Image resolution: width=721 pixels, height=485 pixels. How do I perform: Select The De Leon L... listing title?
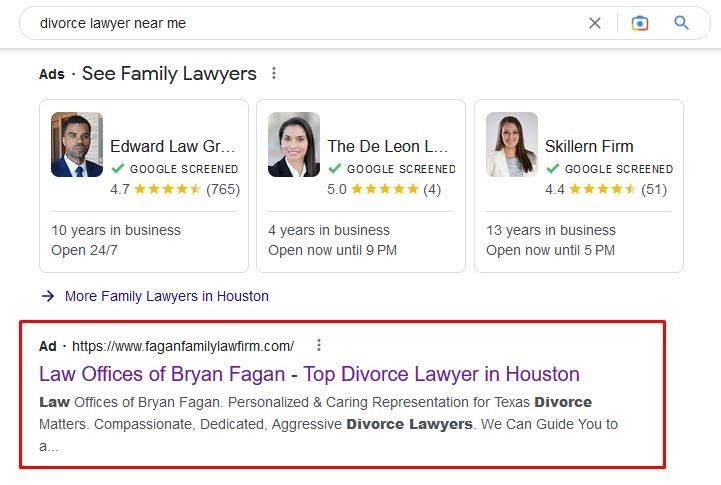pos(388,146)
